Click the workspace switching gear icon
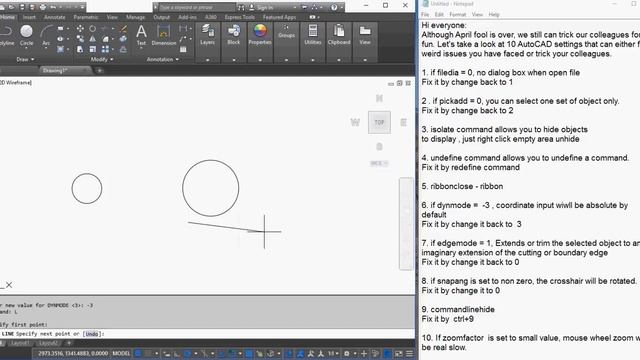Screen dimensions: 640x360 [347, 353]
